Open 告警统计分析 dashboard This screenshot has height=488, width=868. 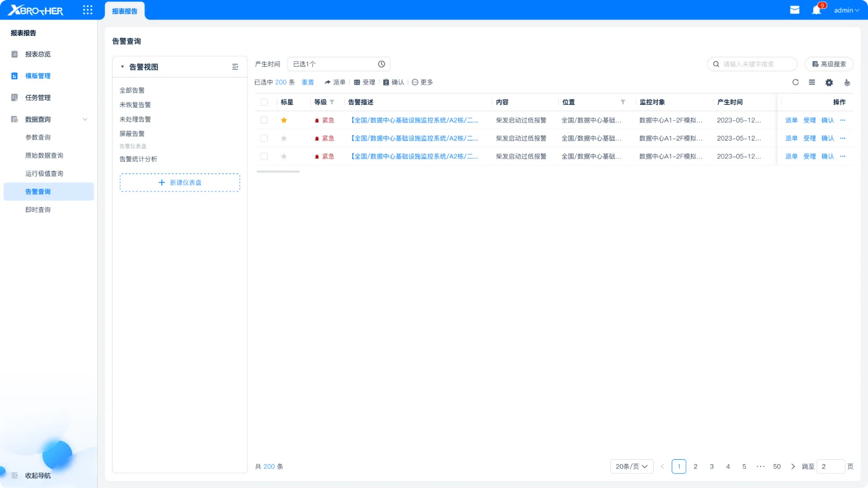pyautogui.click(x=138, y=159)
